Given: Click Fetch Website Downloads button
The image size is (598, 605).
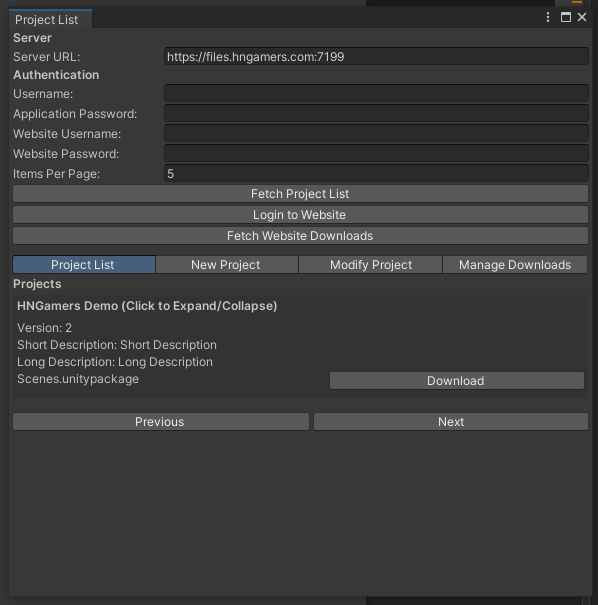Looking at the screenshot, I should click(x=300, y=236).
